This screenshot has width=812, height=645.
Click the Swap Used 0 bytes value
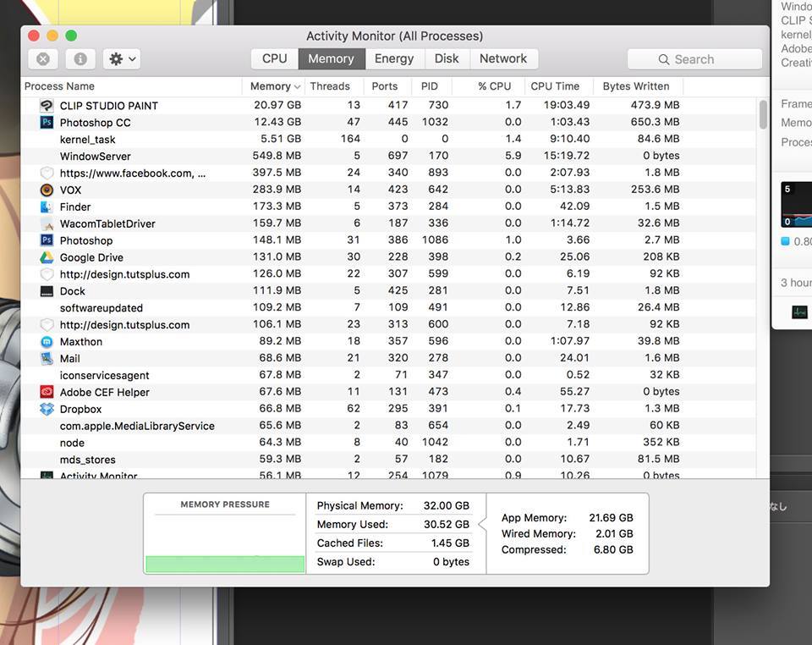pos(451,561)
